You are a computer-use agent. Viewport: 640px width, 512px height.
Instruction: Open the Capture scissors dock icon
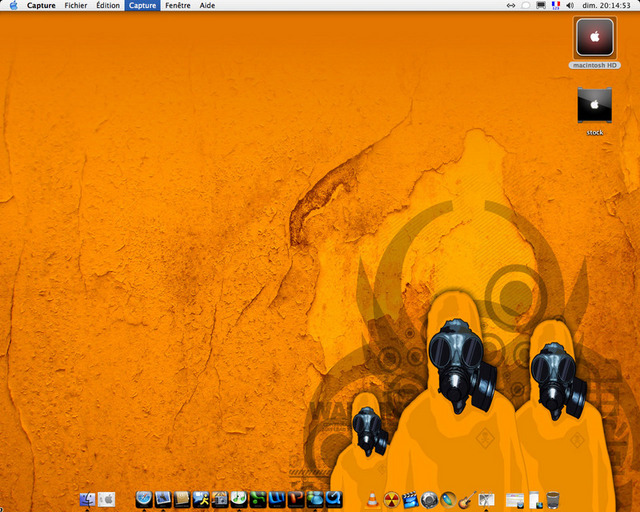tap(486, 500)
